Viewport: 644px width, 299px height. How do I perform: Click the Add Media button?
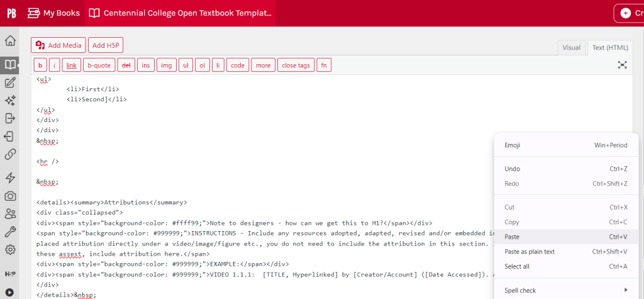(x=58, y=45)
